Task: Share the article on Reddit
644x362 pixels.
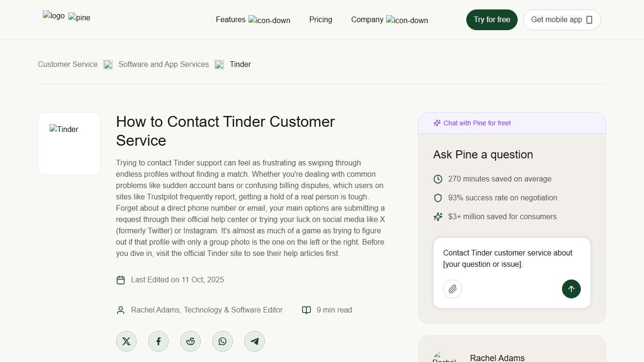Action: coord(190,341)
